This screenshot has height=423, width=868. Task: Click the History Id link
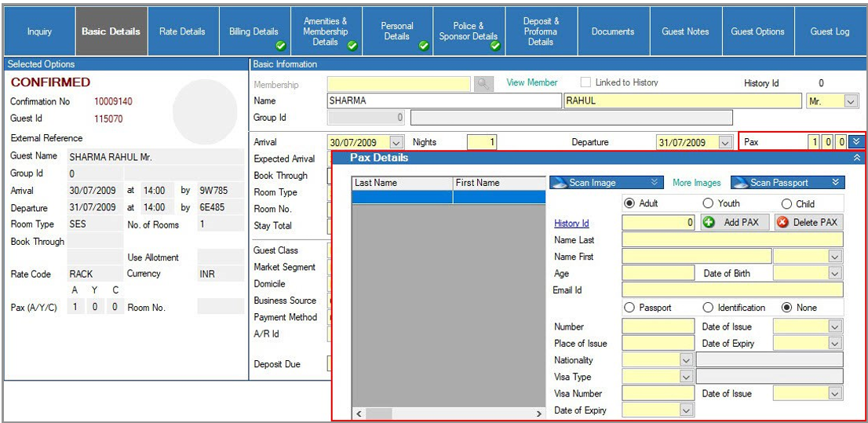tap(571, 224)
